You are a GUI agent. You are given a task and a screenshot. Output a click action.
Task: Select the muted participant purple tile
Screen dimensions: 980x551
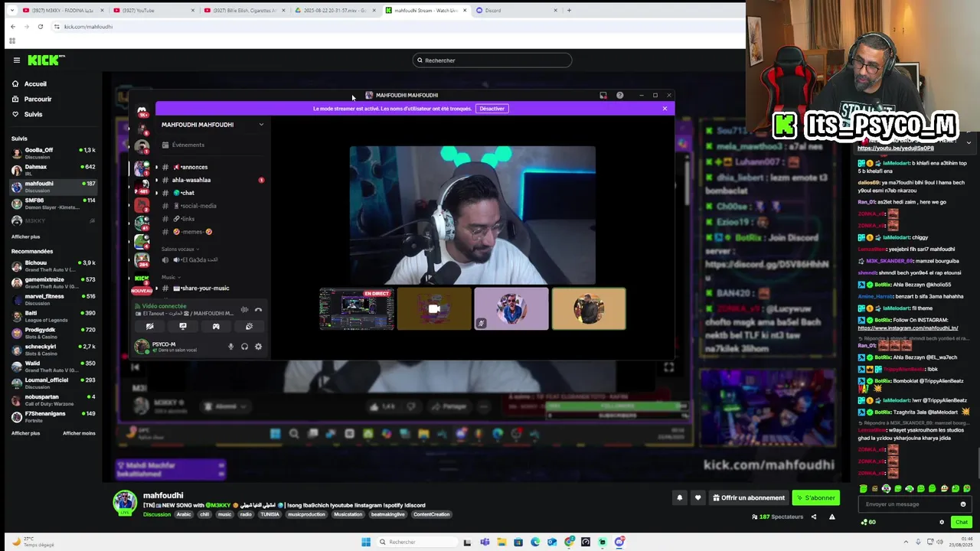pos(511,309)
